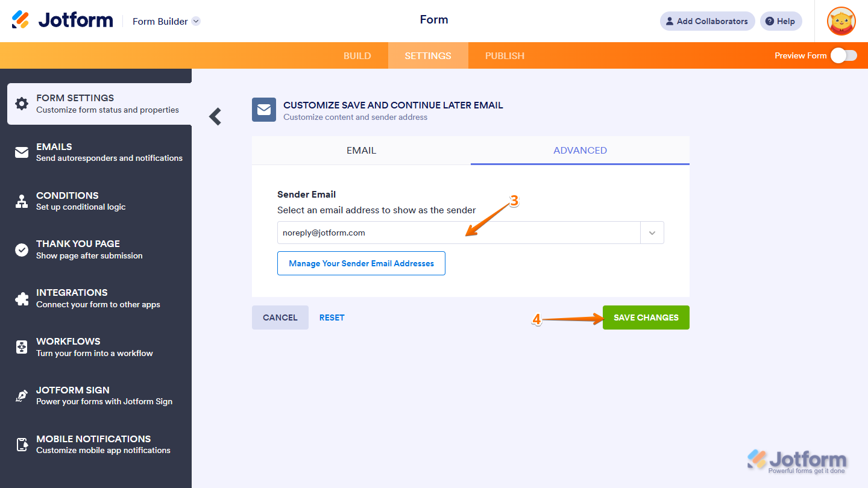Click Manage Your Sender Email Addresses
Image resolution: width=868 pixels, height=488 pixels.
[x=361, y=263]
